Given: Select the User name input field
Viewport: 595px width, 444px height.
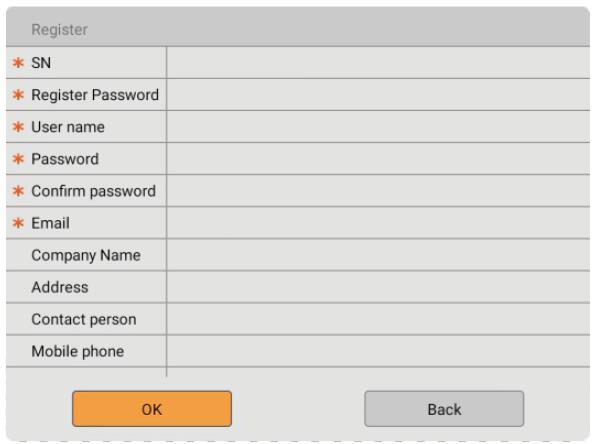Looking at the screenshot, I should click(378, 127).
